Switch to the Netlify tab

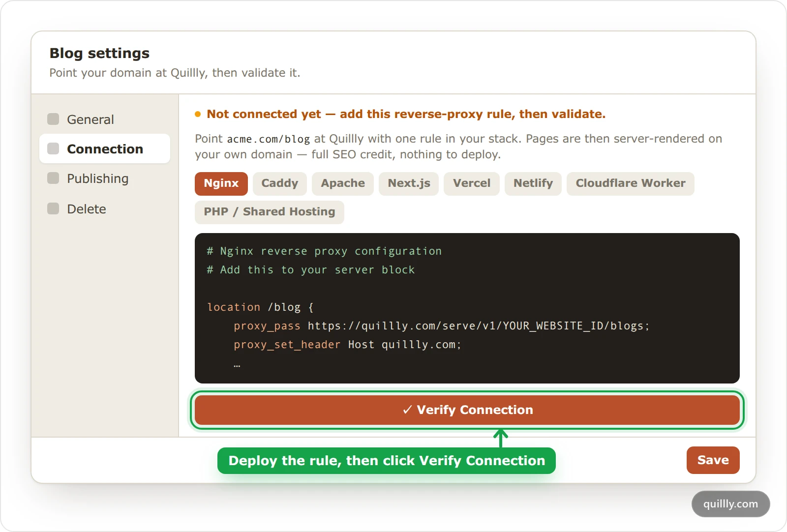[533, 183]
